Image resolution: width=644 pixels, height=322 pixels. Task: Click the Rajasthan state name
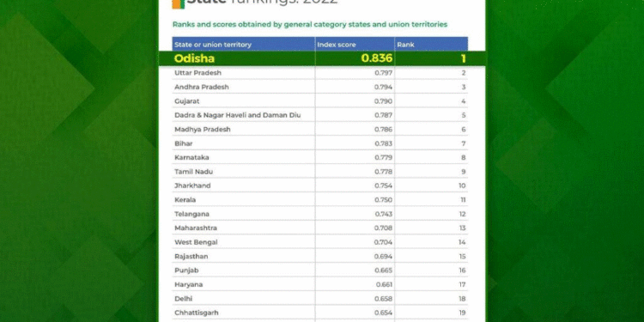point(191,256)
